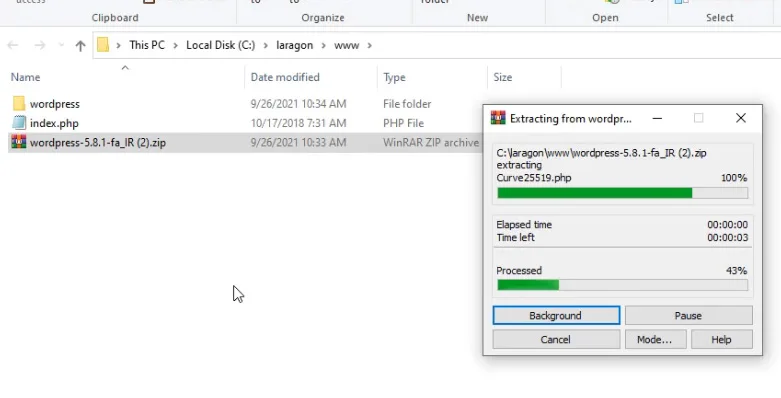The height and width of the screenshot is (398, 781).
Task: Click www breadcrumb segment
Action: (x=347, y=45)
